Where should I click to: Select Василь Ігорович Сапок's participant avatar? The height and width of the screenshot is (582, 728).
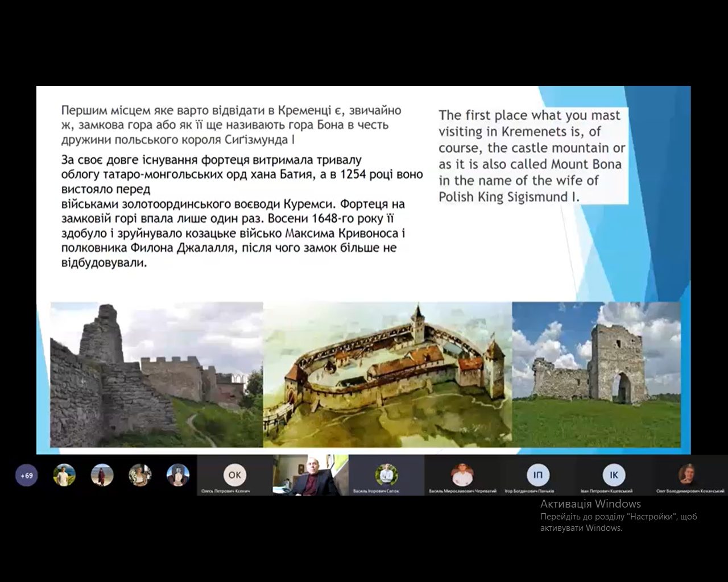point(386,474)
